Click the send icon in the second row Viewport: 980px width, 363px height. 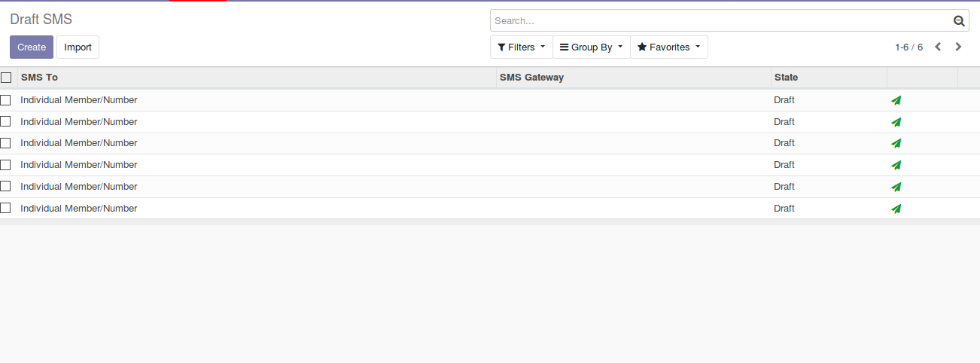896,122
